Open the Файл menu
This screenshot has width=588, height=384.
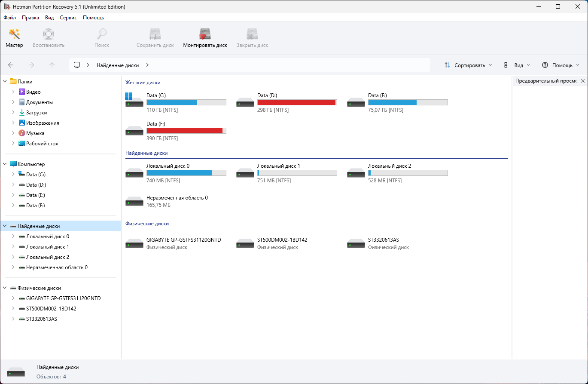[9, 18]
